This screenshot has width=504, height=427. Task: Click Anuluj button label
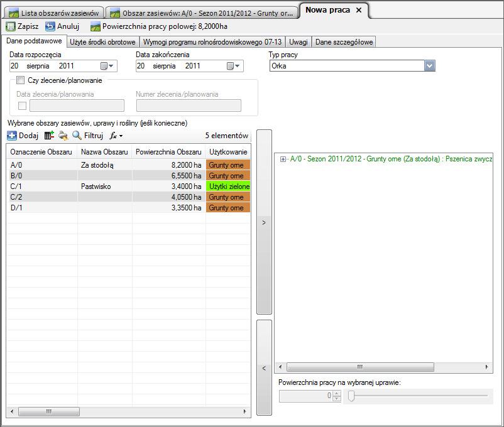pos(68,26)
